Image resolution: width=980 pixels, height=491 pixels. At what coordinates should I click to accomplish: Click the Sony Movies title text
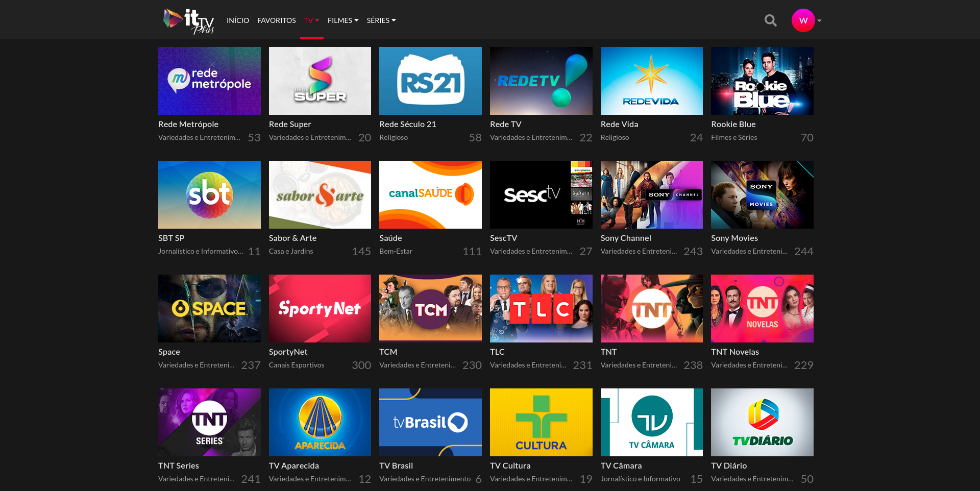(x=734, y=238)
